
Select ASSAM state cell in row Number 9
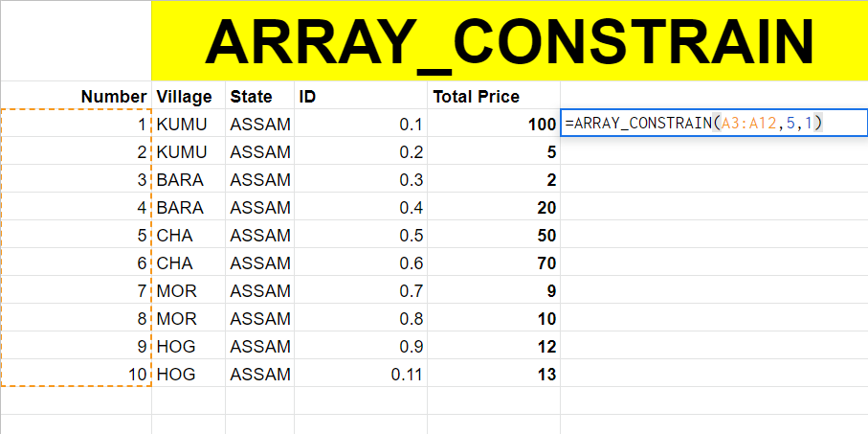259,345
